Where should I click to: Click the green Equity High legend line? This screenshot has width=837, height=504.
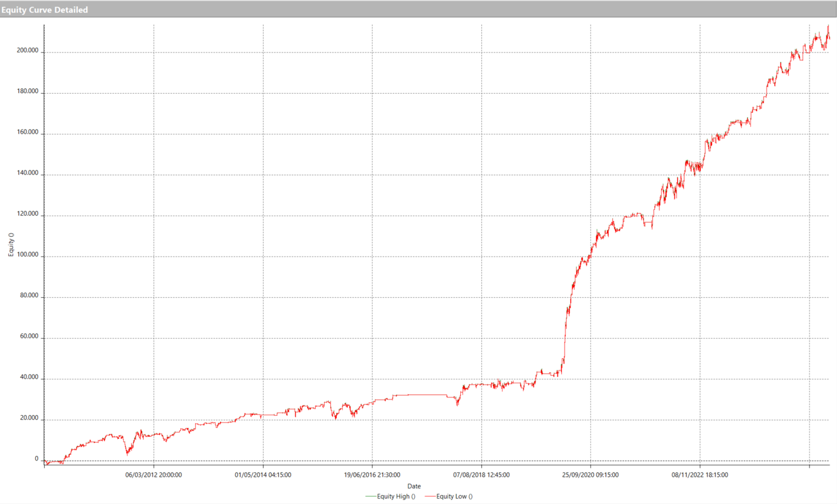click(370, 497)
